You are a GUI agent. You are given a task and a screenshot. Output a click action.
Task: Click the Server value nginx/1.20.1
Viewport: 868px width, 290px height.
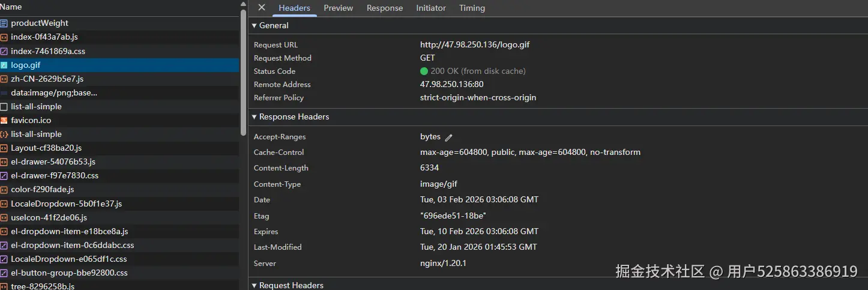pos(443,263)
